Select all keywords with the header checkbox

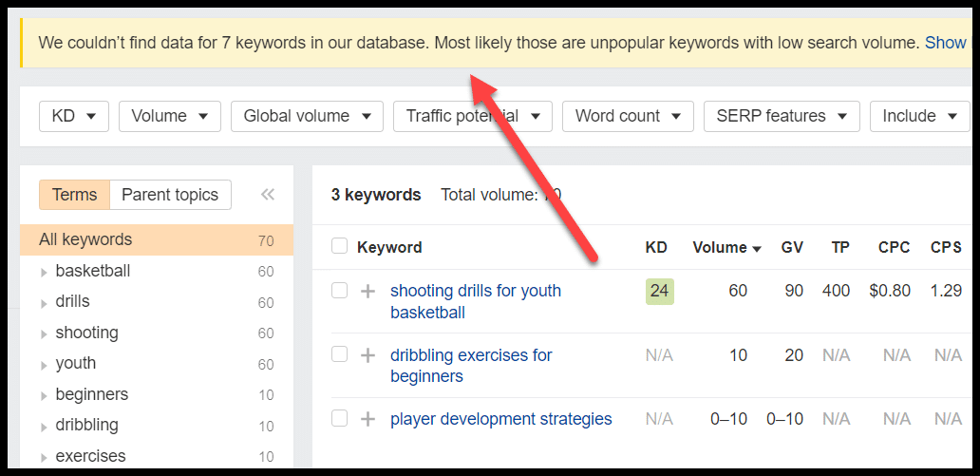point(339,247)
